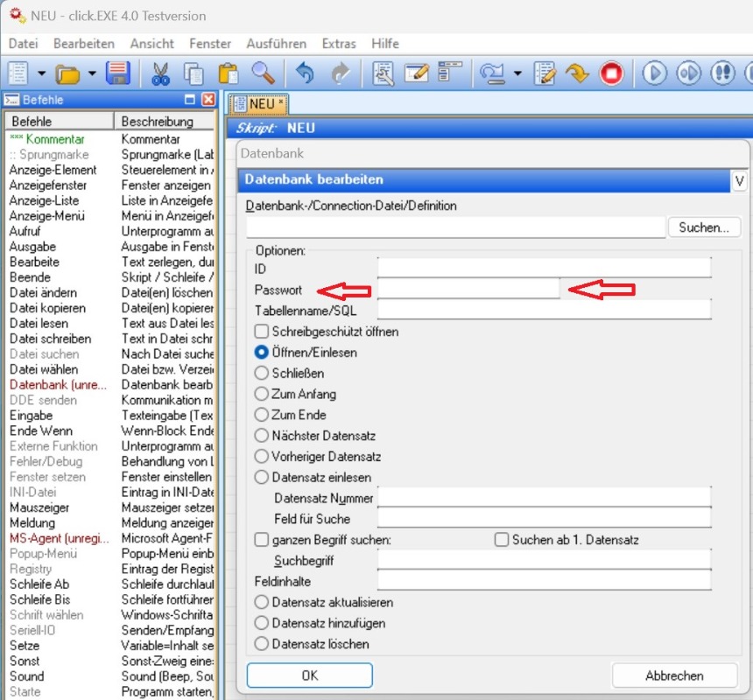Select the 'Schließen' radio button

tap(262, 373)
